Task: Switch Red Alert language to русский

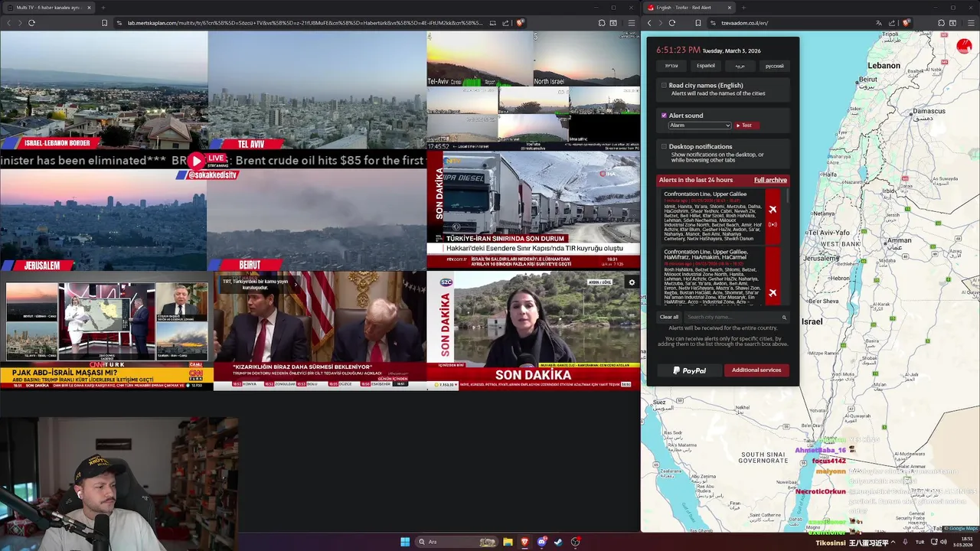Action: [x=775, y=66]
